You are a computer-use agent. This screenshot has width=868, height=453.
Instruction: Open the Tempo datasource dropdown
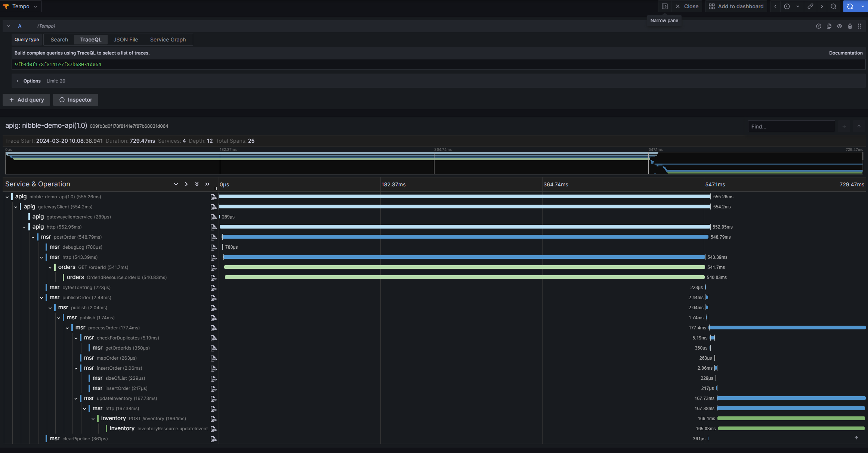21,6
